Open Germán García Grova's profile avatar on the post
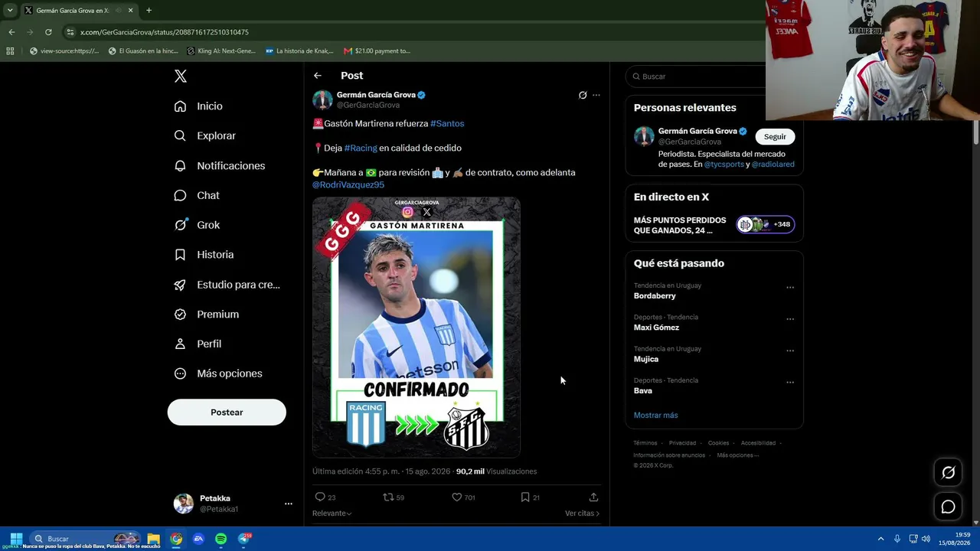Screen dimensions: 980x551 (x=322, y=99)
